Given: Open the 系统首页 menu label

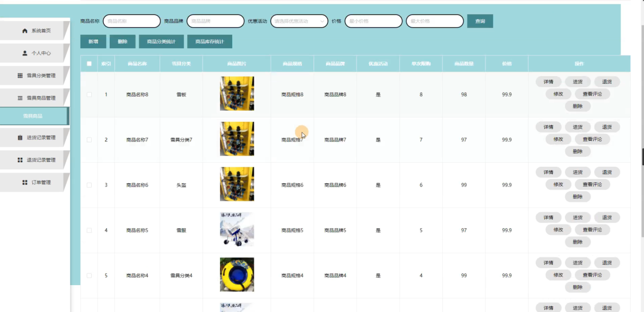Looking at the screenshot, I should point(41,31).
